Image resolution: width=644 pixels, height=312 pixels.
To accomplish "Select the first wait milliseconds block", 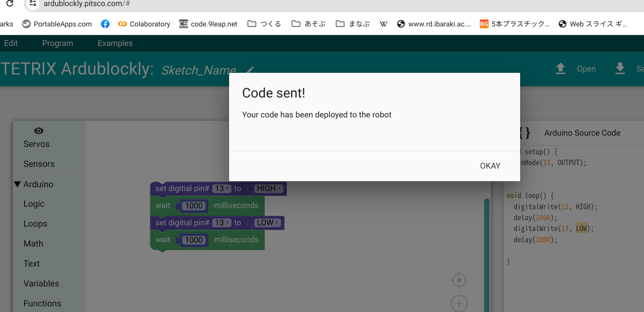I will [207, 206].
